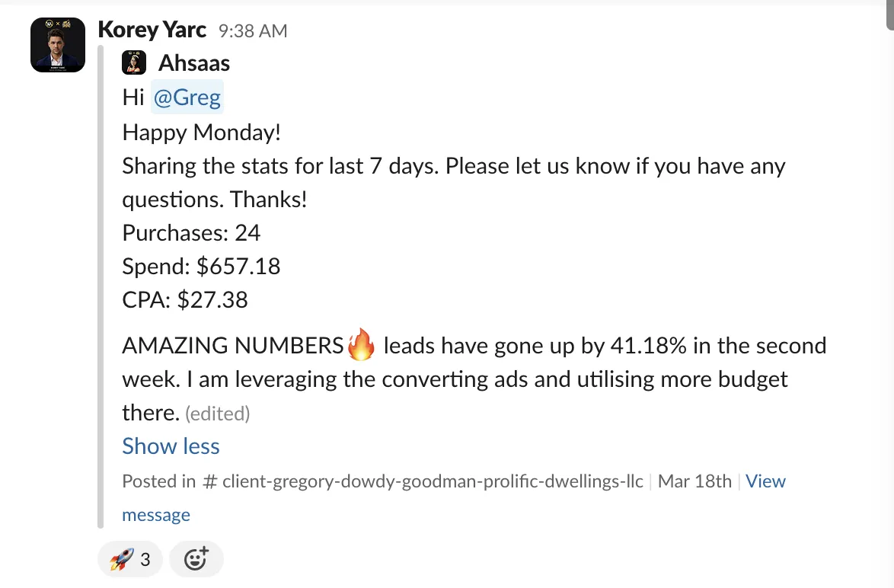The image size is (894, 588).
Task: Click the small Ahsaas avatar thumbnail
Action: [134, 62]
